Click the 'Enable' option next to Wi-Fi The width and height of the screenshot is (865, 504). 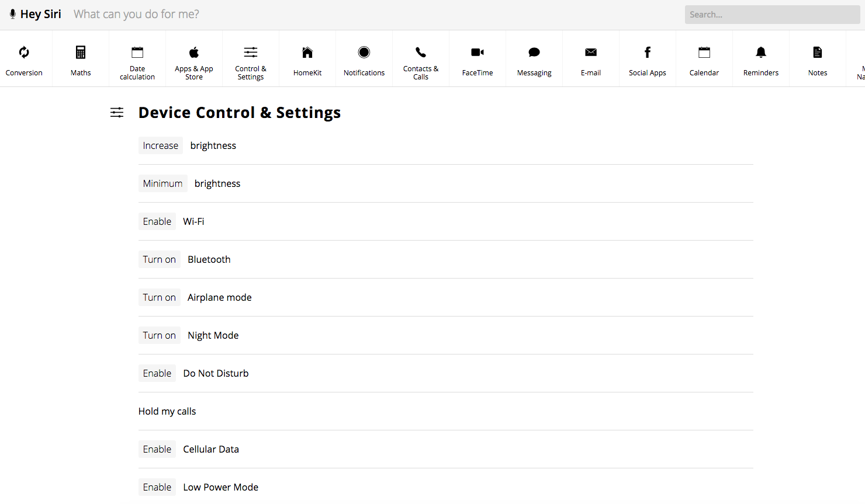157,221
